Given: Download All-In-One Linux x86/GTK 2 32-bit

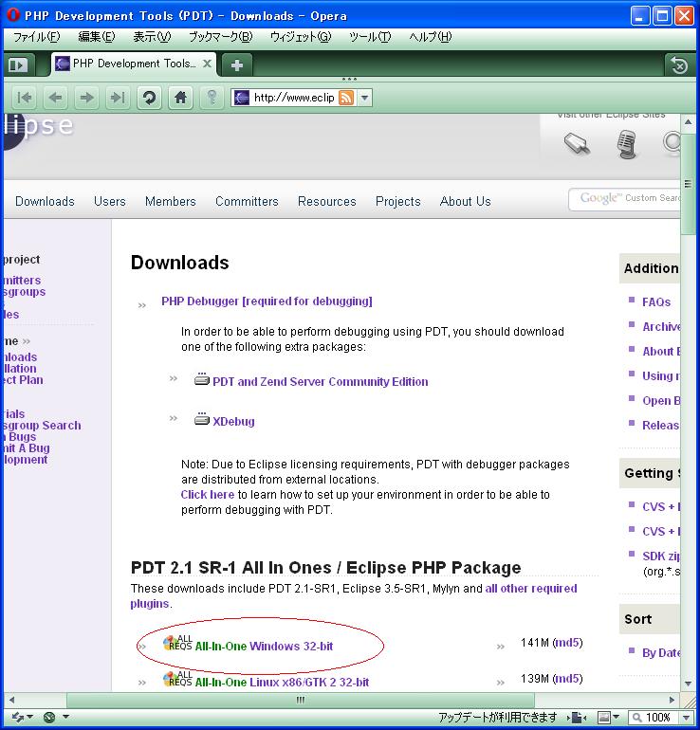Looking at the screenshot, I should coord(282,683).
